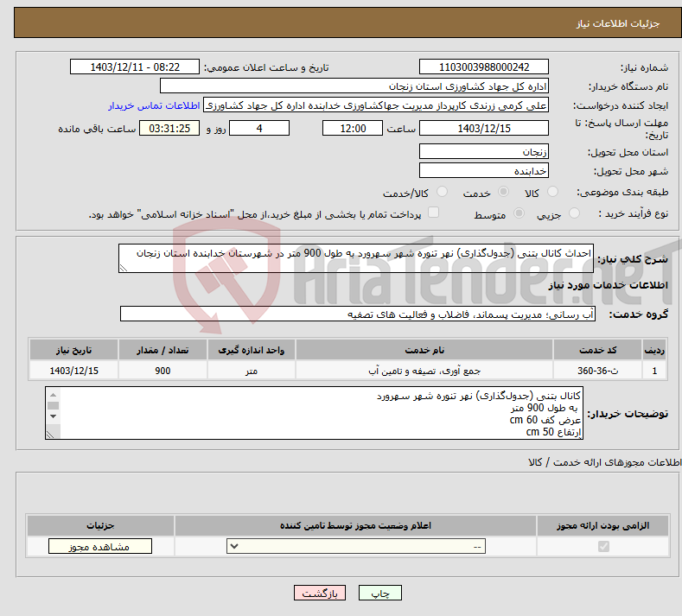Click the شهر محل تحویل field خدابنده
This screenshot has height=616, width=682.
click(484, 170)
